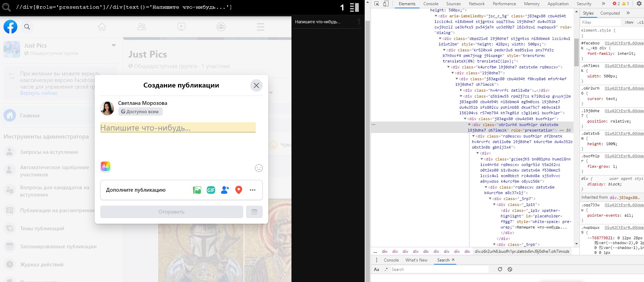Switch to DevTools Security tab

584,4
